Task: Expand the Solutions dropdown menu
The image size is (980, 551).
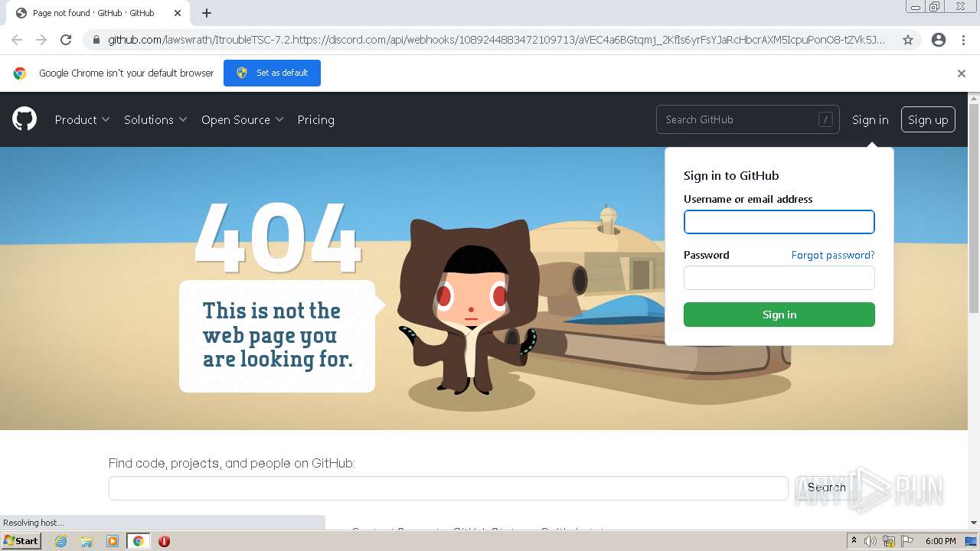Action: click(155, 119)
